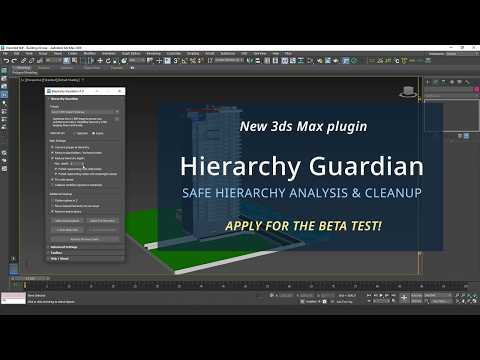
Task: Click the pink object color swatch
Action: point(477,90)
